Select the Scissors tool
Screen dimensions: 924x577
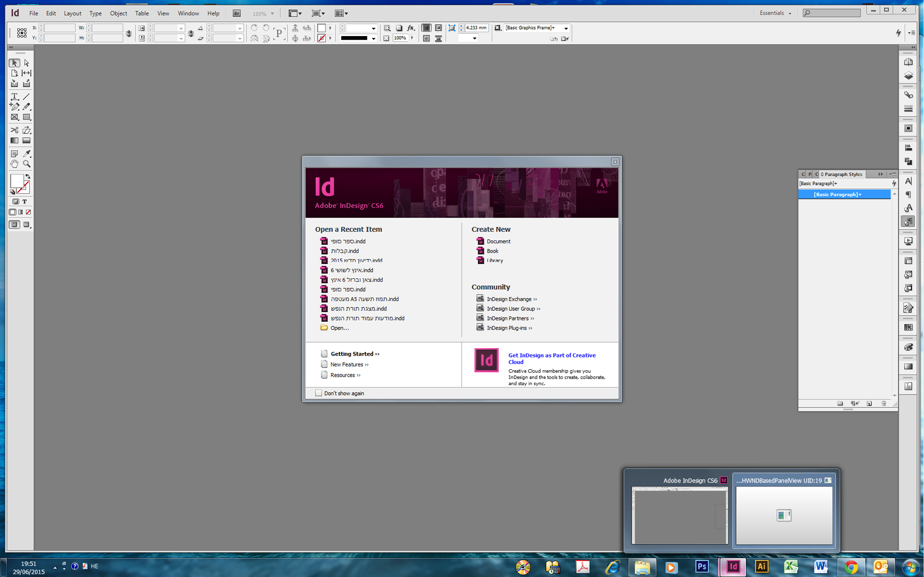point(14,130)
